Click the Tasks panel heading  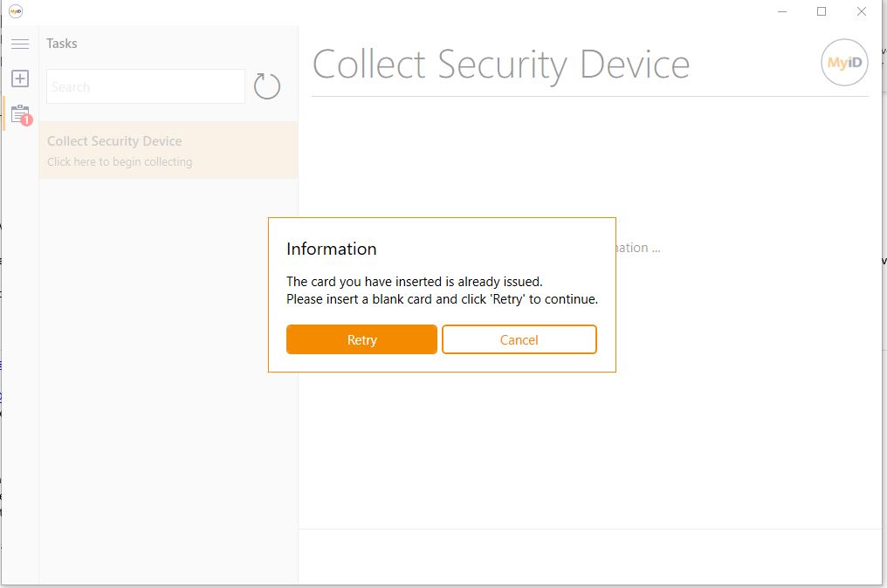click(62, 44)
